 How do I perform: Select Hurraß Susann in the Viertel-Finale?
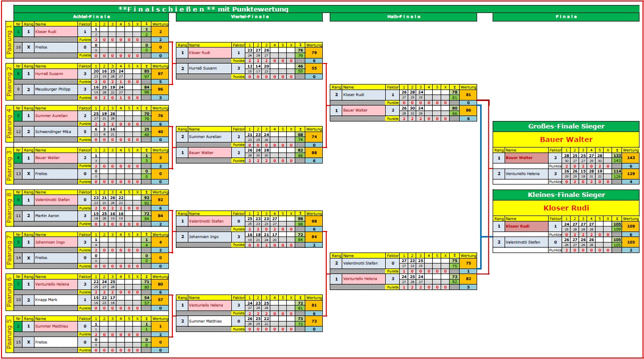tap(209, 68)
